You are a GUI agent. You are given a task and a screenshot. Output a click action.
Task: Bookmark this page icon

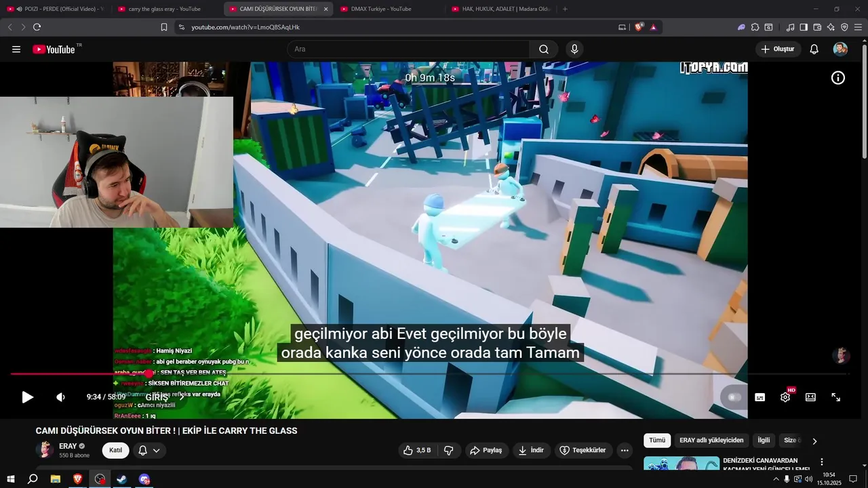(164, 27)
